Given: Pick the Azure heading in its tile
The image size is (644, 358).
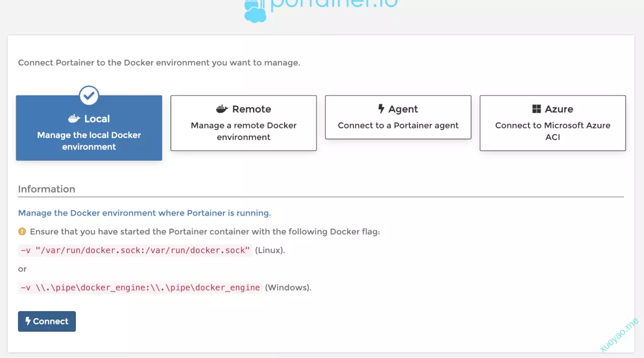Looking at the screenshot, I should pos(558,109).
